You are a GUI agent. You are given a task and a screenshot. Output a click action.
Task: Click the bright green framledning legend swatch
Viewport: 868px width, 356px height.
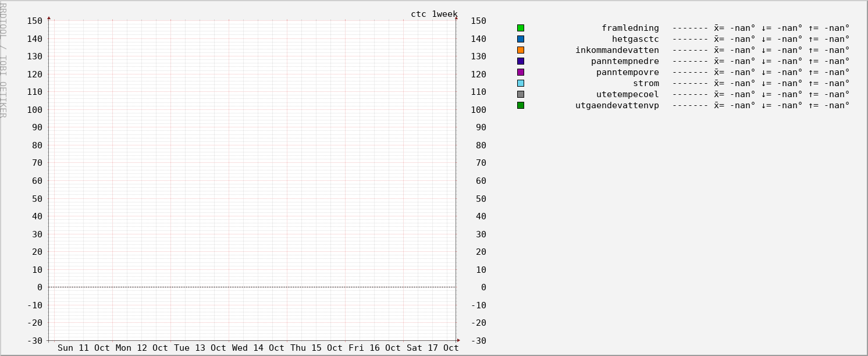tap(520, 28)
